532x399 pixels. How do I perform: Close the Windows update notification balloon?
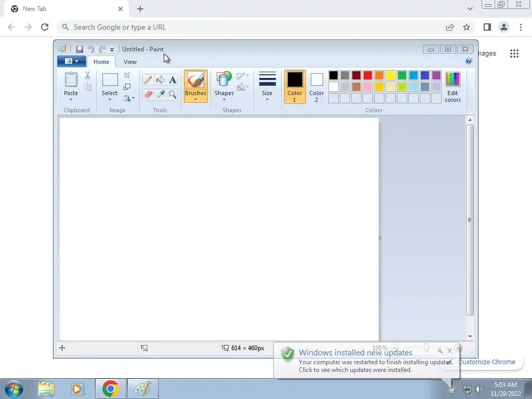tap(449, 351)
